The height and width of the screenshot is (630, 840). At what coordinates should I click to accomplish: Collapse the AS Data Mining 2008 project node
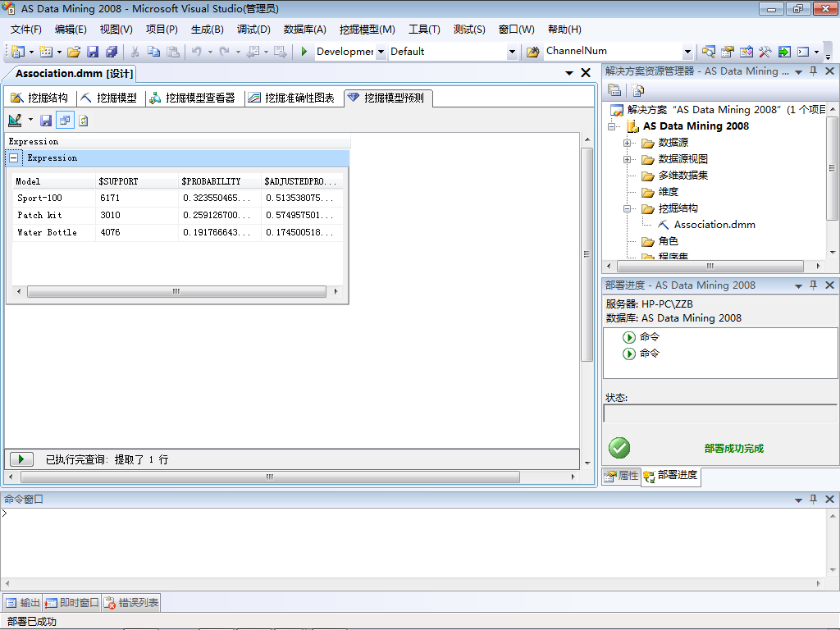click(611, 126)
